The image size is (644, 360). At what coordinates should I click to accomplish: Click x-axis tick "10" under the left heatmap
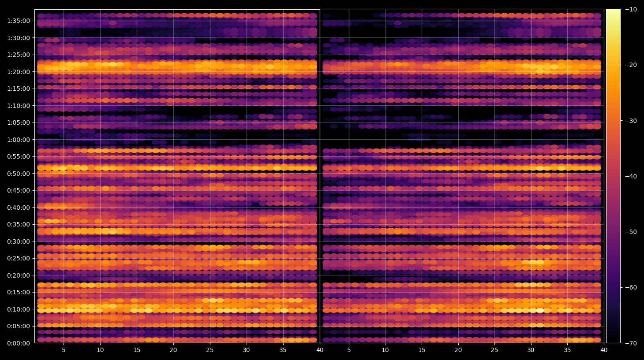100,350
